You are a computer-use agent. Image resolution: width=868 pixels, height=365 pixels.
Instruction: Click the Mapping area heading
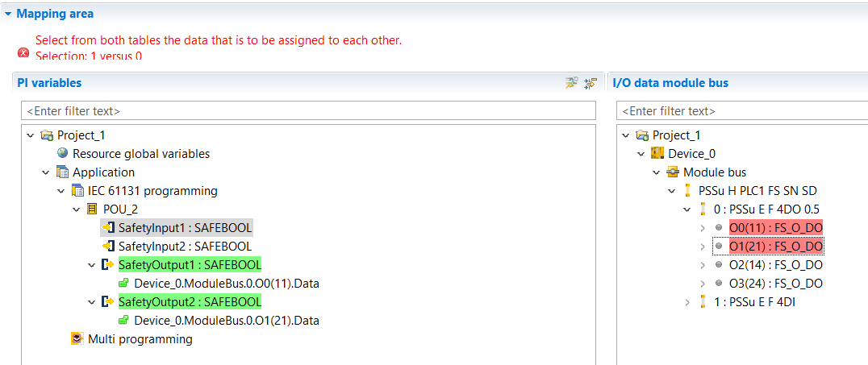pos(55,14)
